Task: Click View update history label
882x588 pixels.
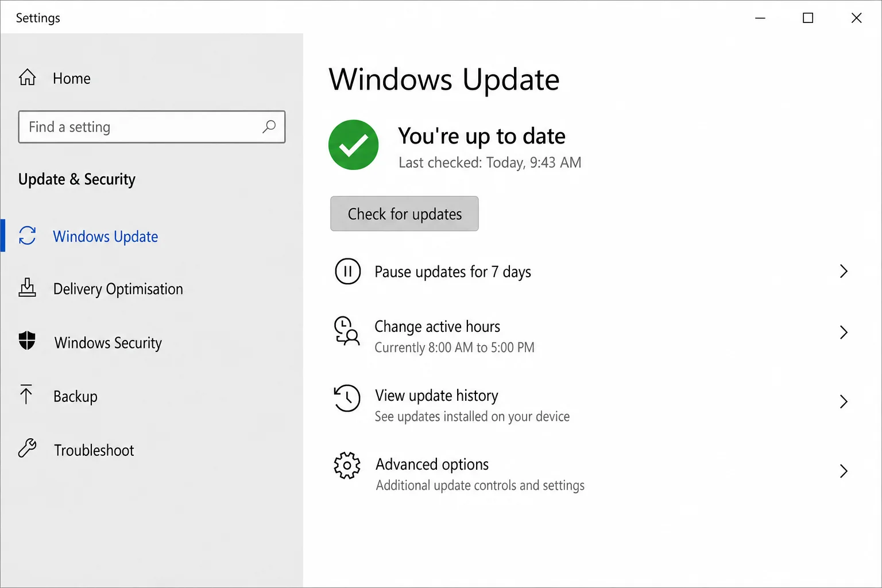Action: click(436, 396)
